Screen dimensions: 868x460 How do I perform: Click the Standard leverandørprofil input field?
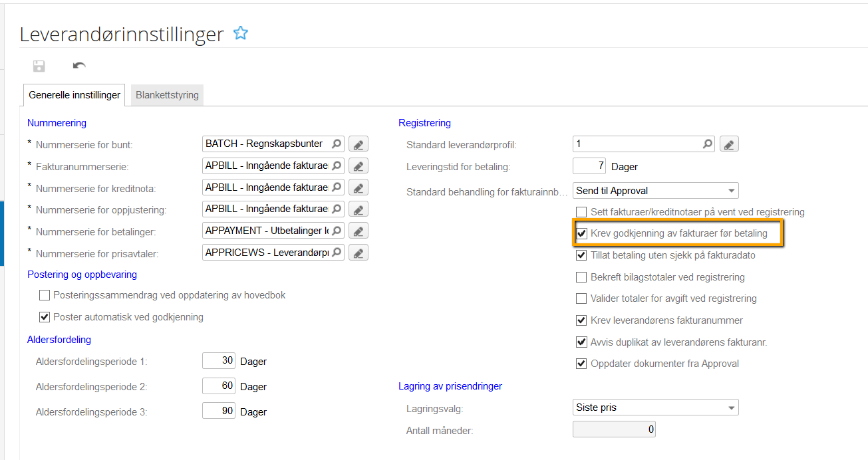[x=637, y=144]
